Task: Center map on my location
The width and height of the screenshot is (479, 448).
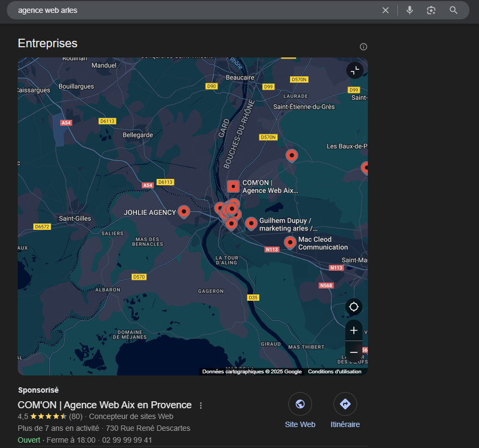Action: point(354,307)
